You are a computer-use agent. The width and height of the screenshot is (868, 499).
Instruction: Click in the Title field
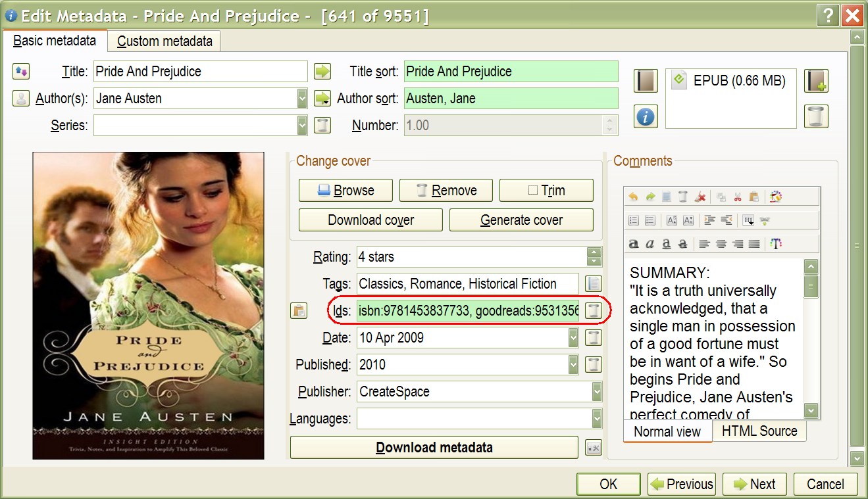[x=201, y=71]
